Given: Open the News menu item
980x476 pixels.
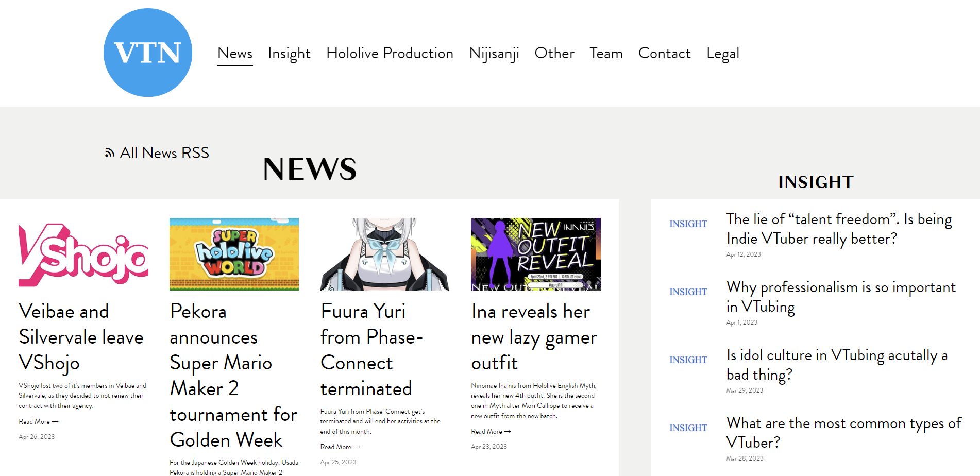Looking at the screenshot, I should point(235,53).
